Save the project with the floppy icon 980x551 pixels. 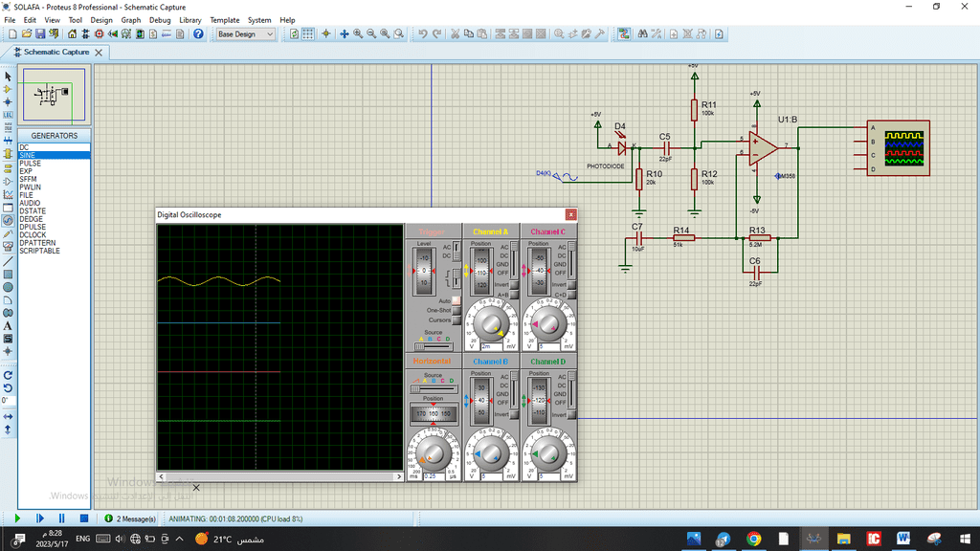click(40, 34)
